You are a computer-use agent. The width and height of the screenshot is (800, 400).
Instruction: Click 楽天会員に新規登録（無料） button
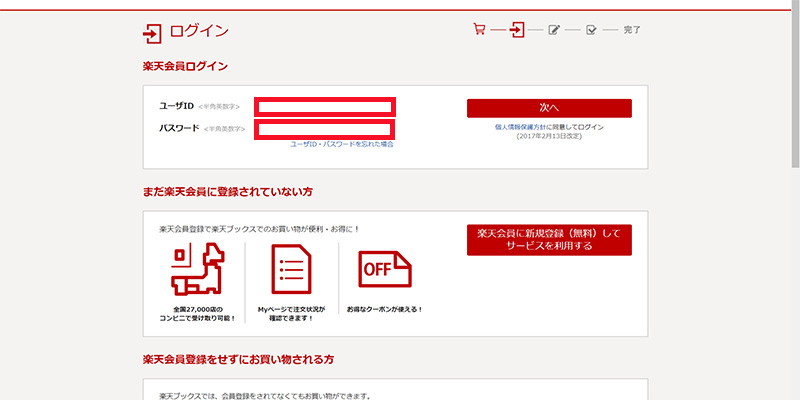tap(549, 240)
